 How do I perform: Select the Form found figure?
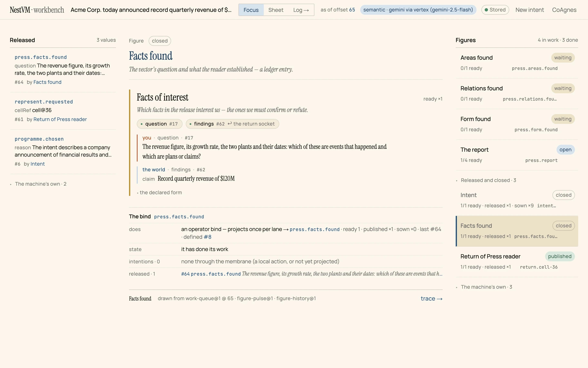click(x=517, y=124)
